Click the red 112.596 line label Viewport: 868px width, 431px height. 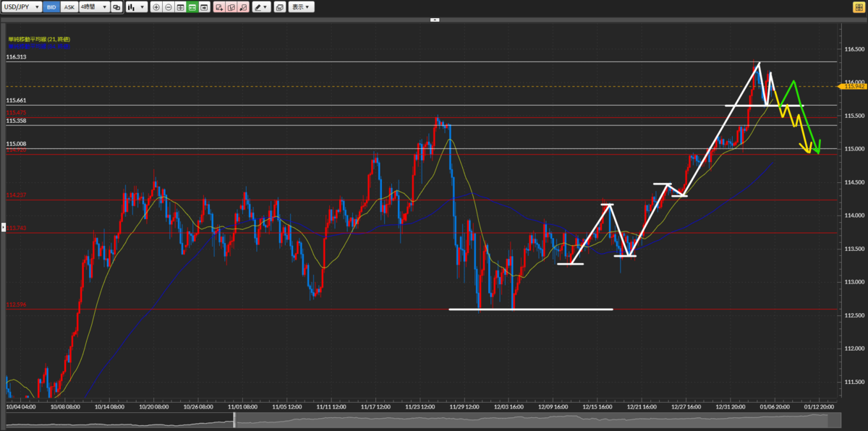(16, 304)
